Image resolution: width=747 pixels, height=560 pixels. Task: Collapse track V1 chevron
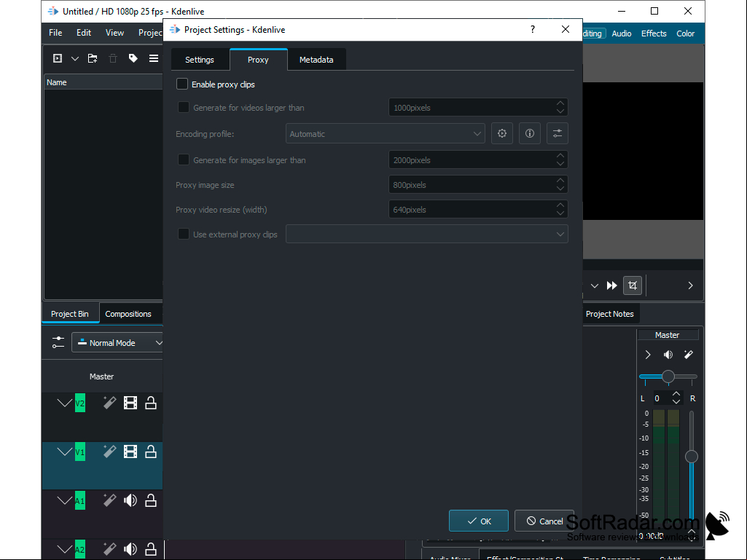point(64,451)
